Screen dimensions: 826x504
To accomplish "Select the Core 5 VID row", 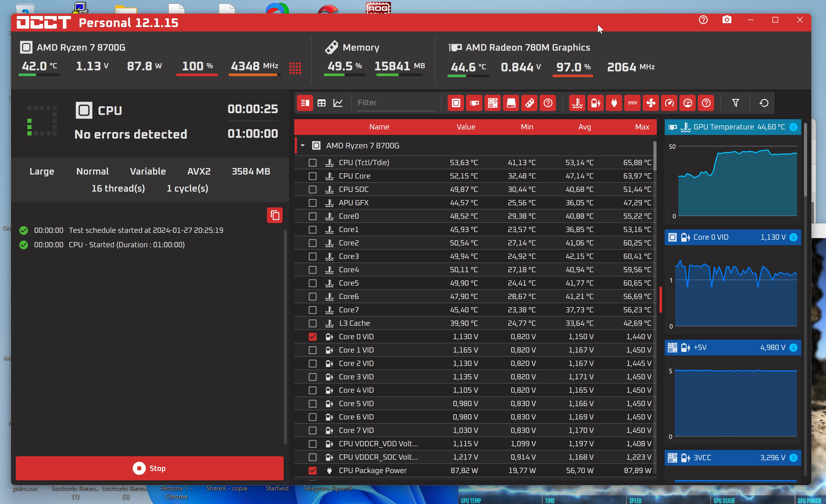I will pos(475,404).
